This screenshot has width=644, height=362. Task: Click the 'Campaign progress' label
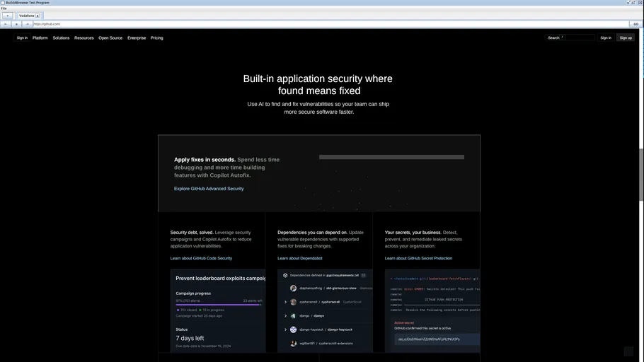(193, 293)
